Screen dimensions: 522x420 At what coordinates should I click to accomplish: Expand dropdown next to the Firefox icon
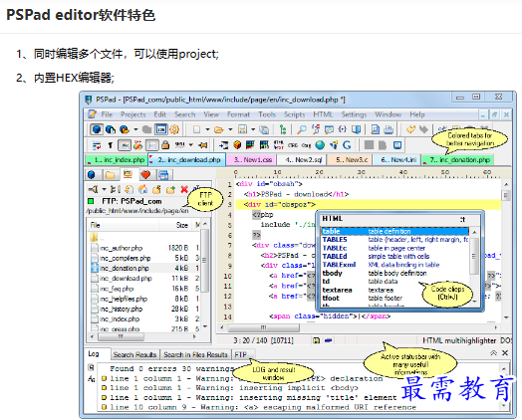(135, 129)
